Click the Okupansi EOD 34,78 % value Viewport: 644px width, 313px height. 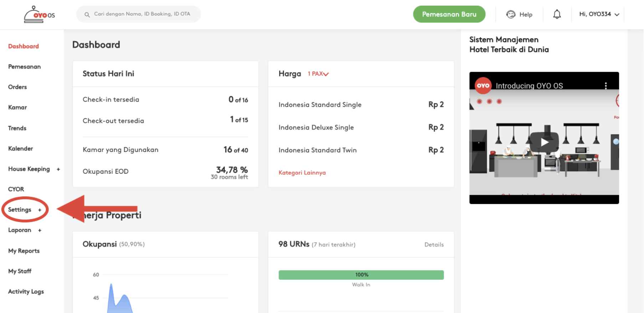point(232,169)
